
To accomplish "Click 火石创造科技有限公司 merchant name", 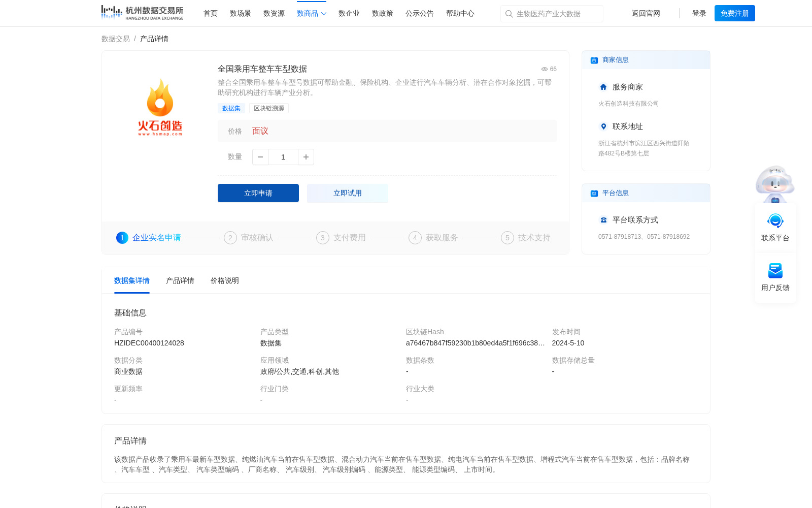I will pos(629,104).
